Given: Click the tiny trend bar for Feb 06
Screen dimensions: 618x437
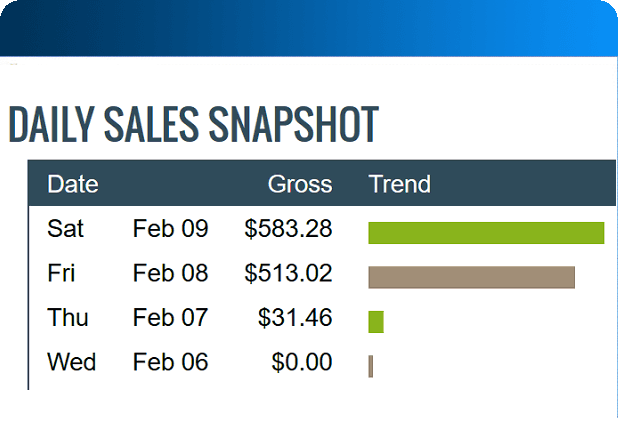Looking at the screenshot, I should click(370, 366).
